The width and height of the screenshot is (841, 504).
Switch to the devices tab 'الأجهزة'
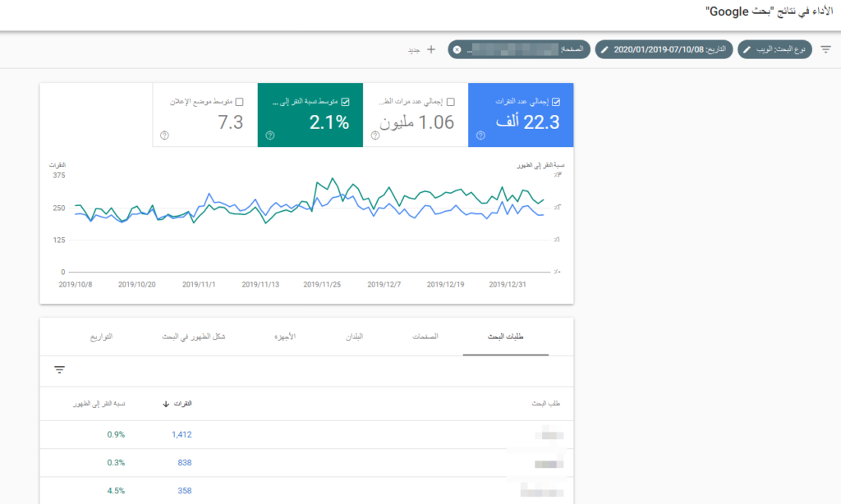[x=285, y=337]
